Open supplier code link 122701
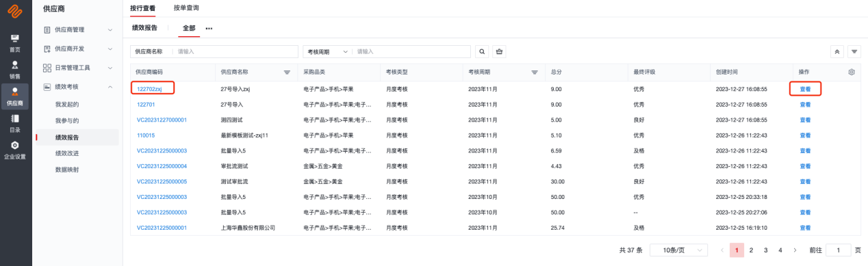868x266 pixels. [146, 105]
